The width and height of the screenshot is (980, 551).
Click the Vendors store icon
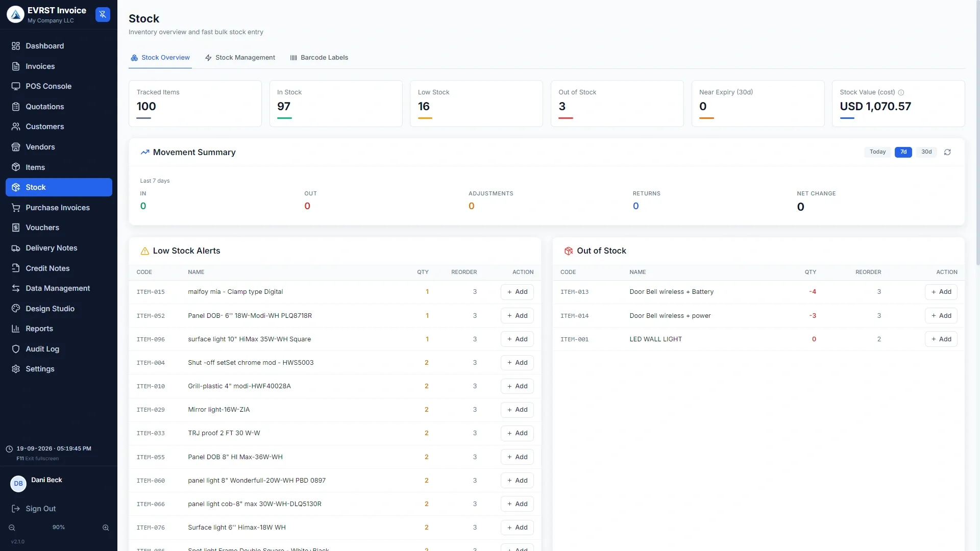(x=16, y=147)
